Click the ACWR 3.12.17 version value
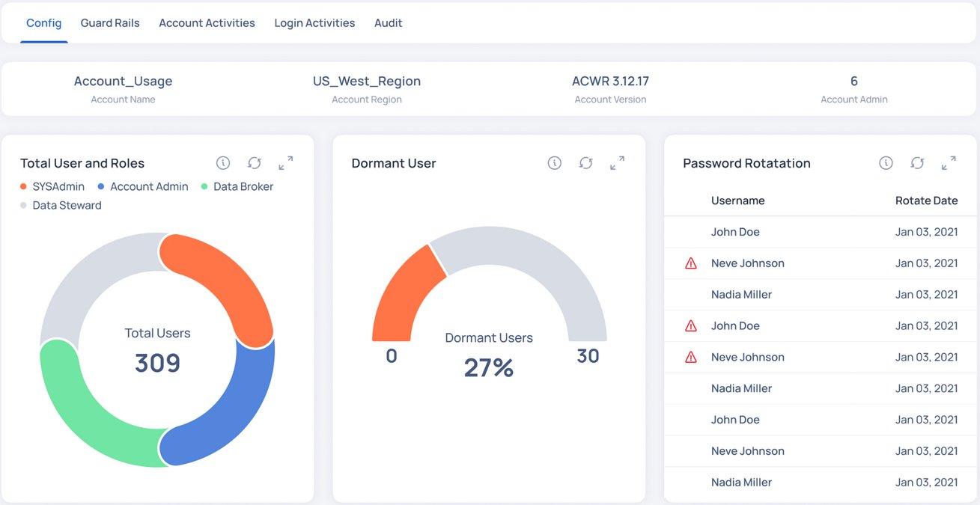980x505 pixels. click(610, 81)
